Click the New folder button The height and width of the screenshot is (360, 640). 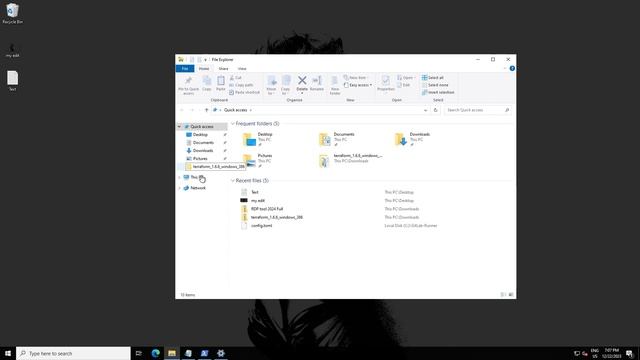tap(335, 85)
